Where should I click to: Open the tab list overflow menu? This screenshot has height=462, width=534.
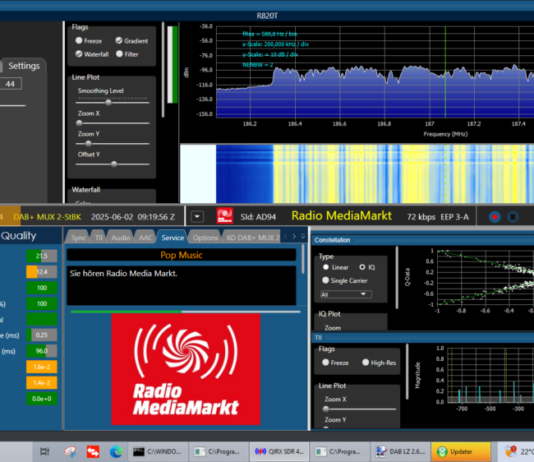point(303,236)
